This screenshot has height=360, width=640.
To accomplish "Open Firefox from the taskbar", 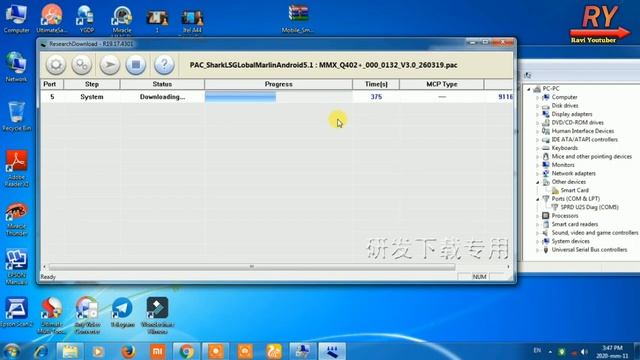I will tap(128, 351).
